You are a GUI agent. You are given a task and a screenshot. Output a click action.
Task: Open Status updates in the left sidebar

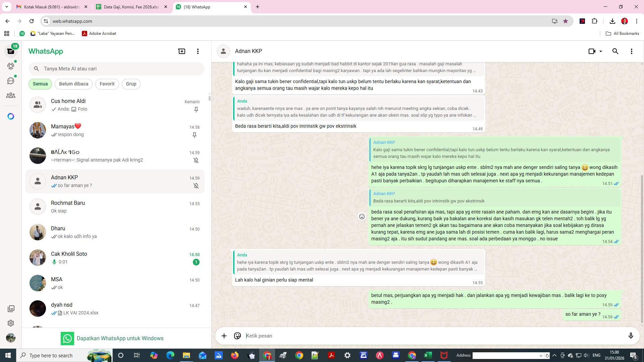[11, 66]
